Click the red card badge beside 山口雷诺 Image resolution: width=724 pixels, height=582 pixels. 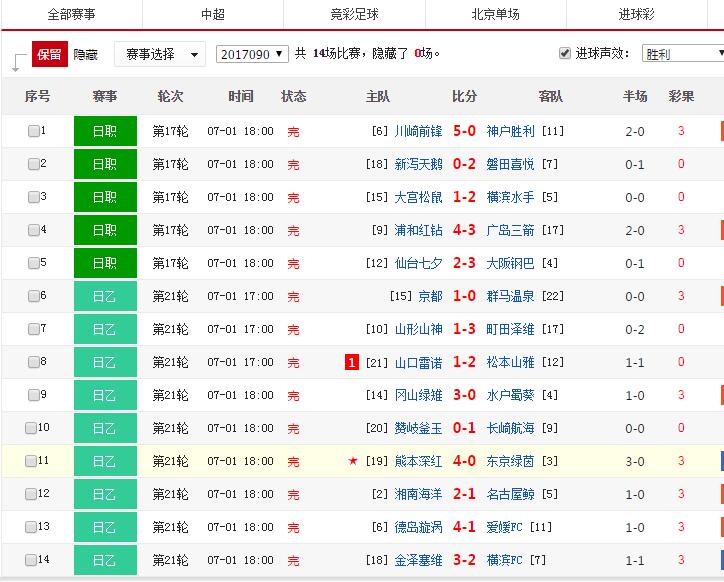(x=351, y=362)
